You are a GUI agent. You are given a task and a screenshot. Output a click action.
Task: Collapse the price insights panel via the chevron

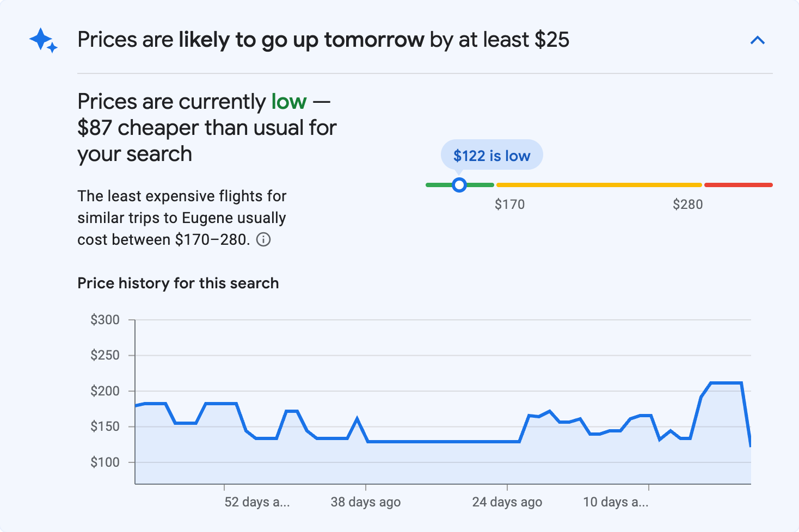(758, 40)
